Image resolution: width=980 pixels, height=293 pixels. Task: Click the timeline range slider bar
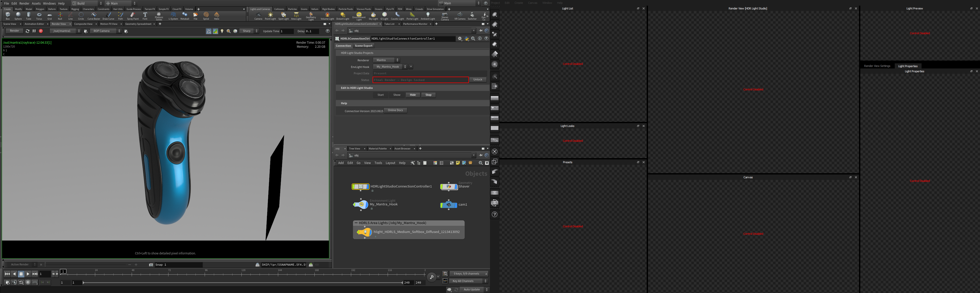pos(243,283)
